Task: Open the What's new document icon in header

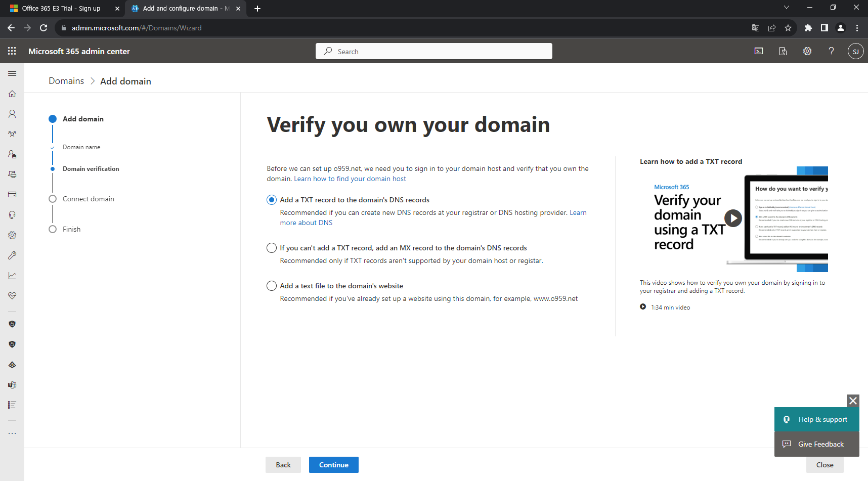Action: 783,51
